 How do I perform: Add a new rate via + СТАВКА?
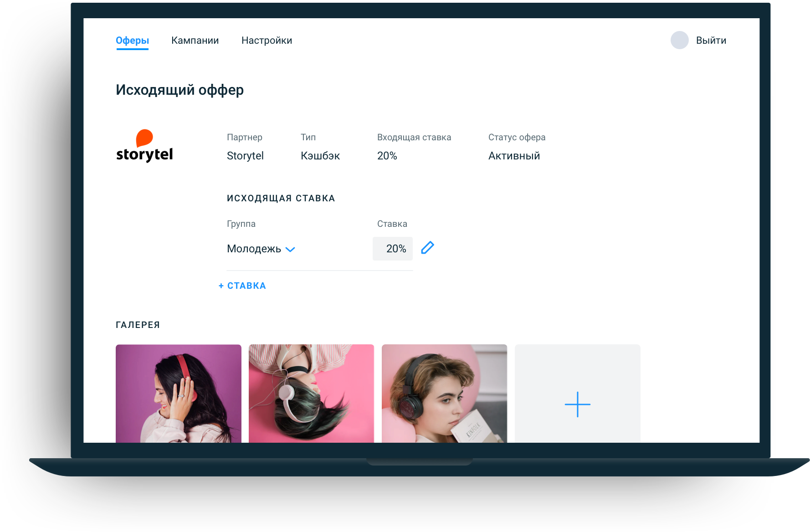tap(242, 285)
